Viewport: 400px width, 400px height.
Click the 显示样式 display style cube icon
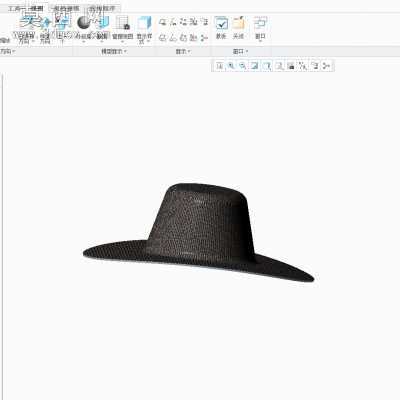click(x=144, y=23)
